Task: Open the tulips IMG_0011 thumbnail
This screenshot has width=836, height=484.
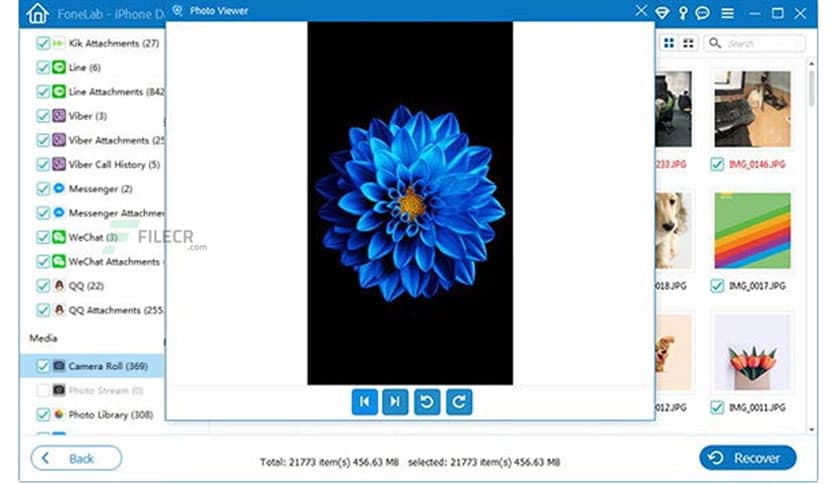Action: click(x=752, y=352)
